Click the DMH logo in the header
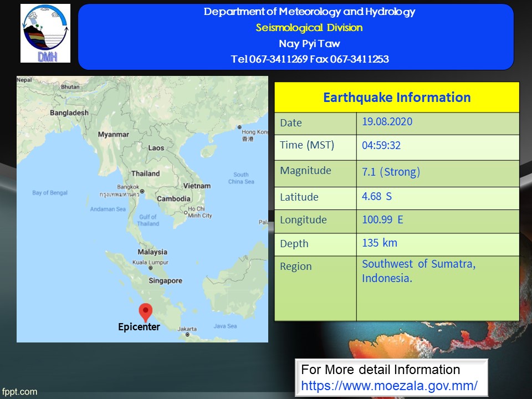 [45, 33]
